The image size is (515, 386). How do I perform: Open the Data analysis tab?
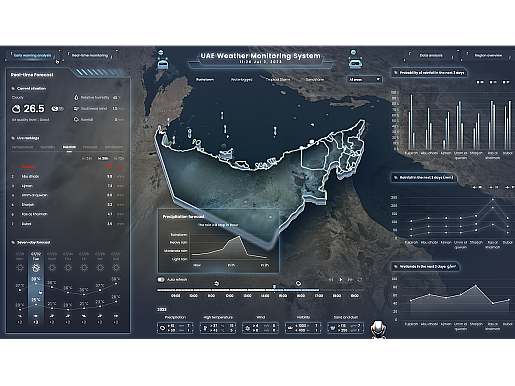[x=431, y=55]
